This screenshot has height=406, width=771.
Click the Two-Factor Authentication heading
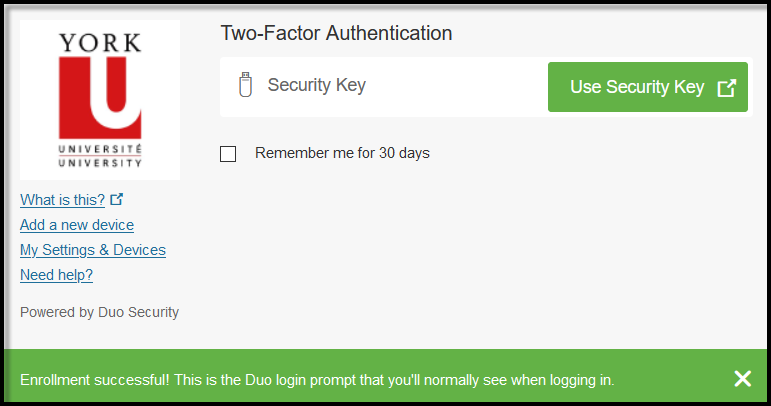(336, 33)
